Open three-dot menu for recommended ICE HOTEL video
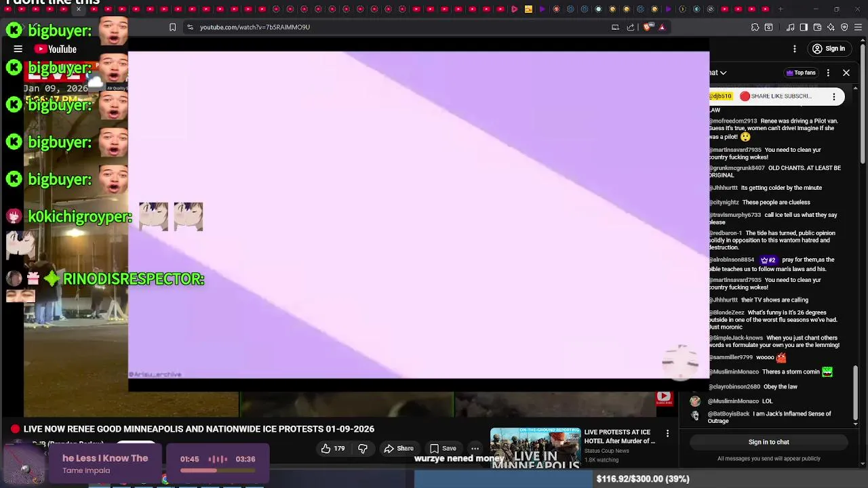 click(667, 433)
